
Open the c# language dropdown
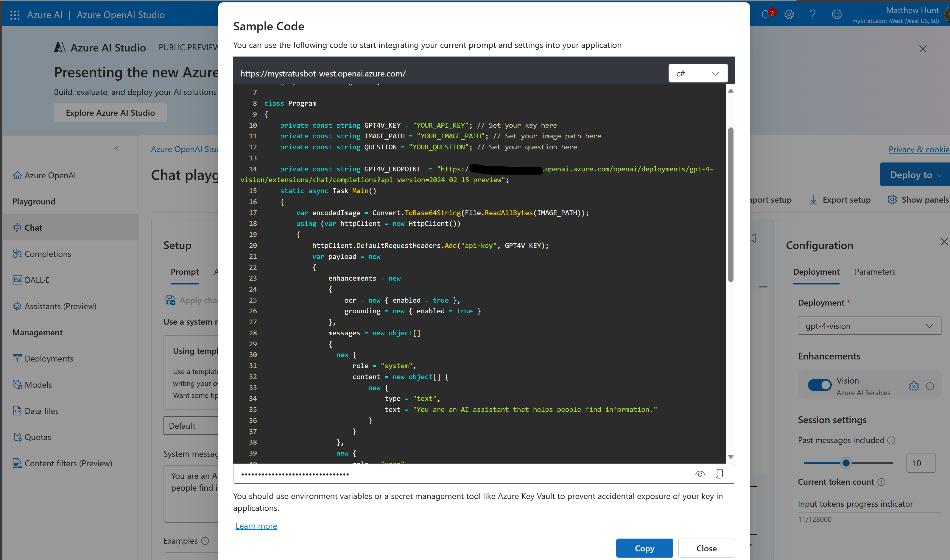click(698, 73)
